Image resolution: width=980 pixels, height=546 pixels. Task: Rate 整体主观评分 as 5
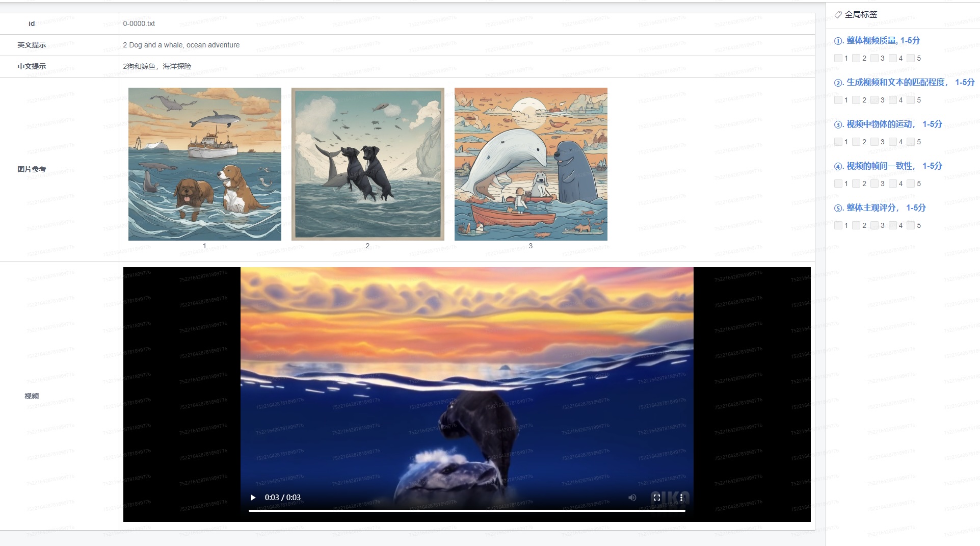click(x=911, y=225)
